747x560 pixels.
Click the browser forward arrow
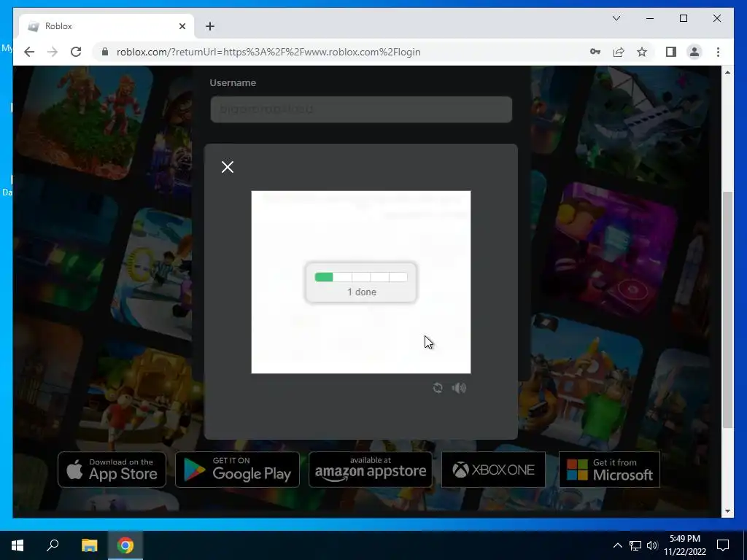click(53, 52)
